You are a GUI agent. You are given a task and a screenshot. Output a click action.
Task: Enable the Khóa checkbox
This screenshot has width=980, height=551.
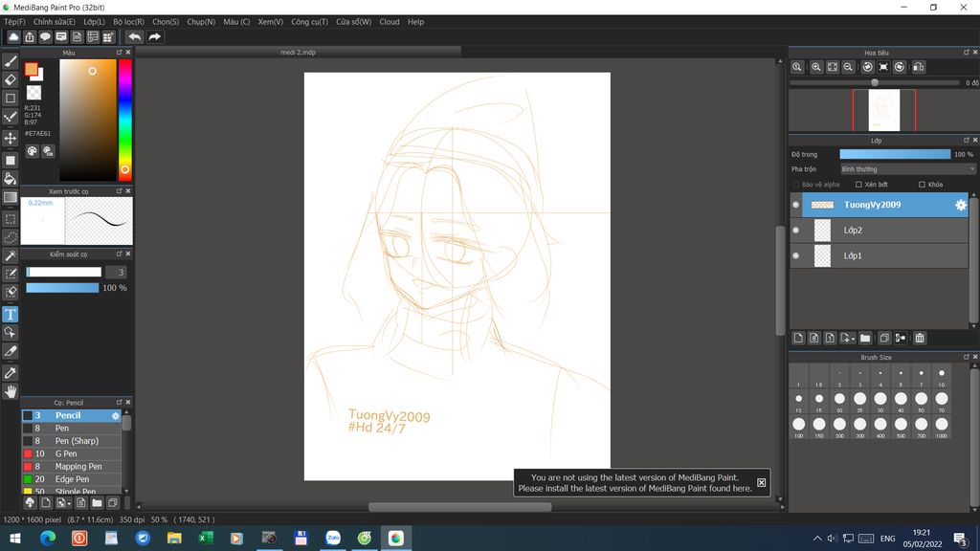click(x=922, y=185)
